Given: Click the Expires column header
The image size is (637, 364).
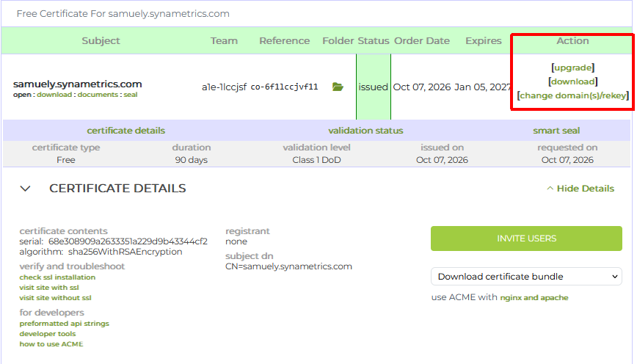Looking at the screenshot, I should click(x=484, y=40).
